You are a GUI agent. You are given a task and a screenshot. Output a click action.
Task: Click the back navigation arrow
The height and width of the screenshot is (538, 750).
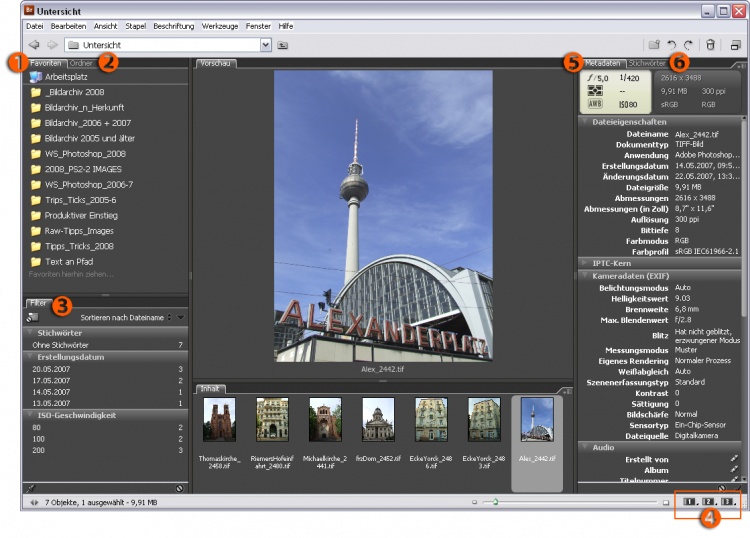(34, 45)
